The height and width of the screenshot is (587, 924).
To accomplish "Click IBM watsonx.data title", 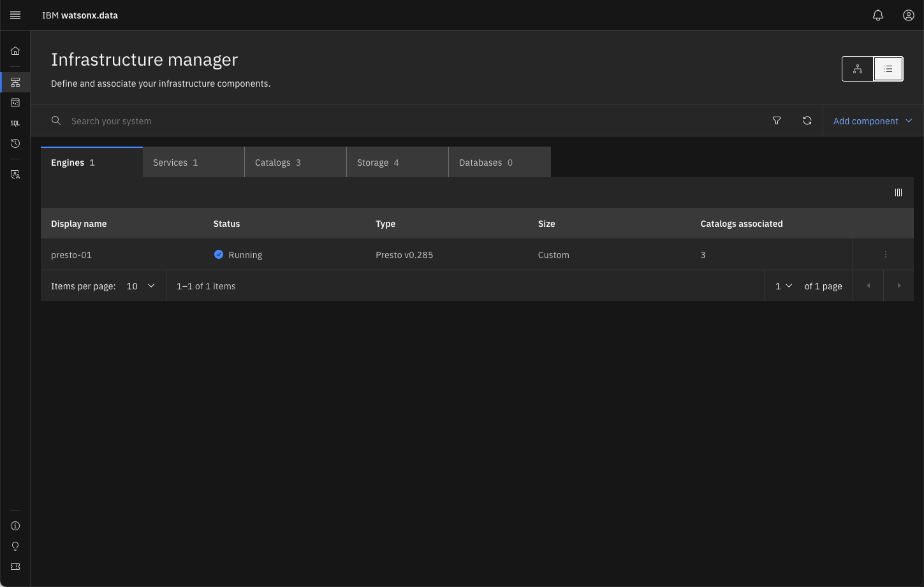I will point(80,15).
